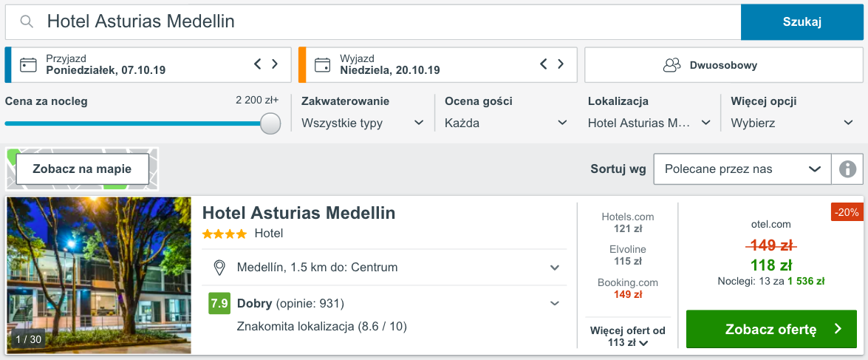
Task: Click the check-in calendar icon
Action: pyautogui.click(x=28, y=64)
